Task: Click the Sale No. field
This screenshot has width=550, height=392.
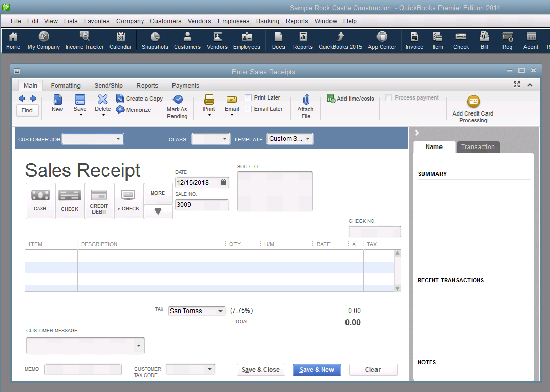Action: pyautogui.click(x=202, y=205)
